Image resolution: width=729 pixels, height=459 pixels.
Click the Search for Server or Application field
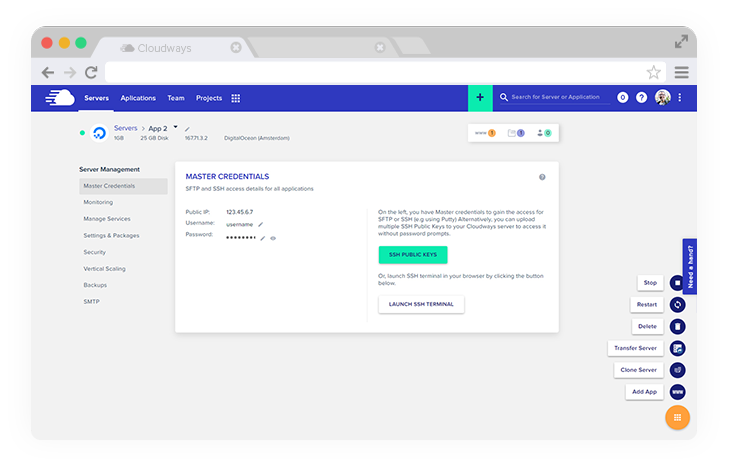click(558, 98)
